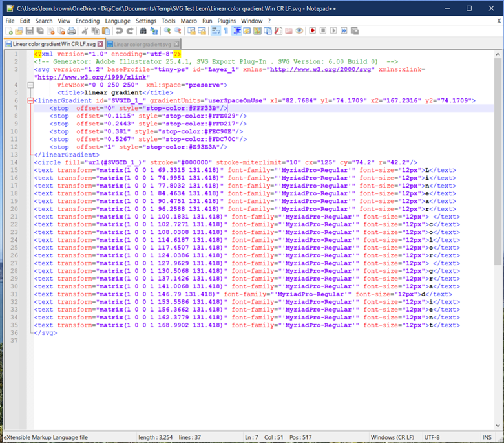This screenshot has height=443, width=504.
Task: Switch to Linear color gradient.svg tab
Action: (142, 45)
